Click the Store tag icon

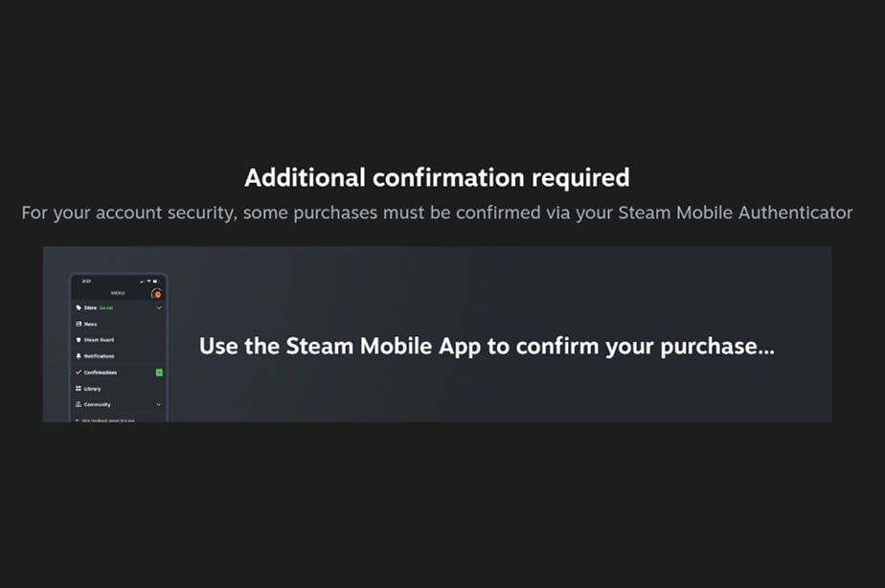[79, 308]
